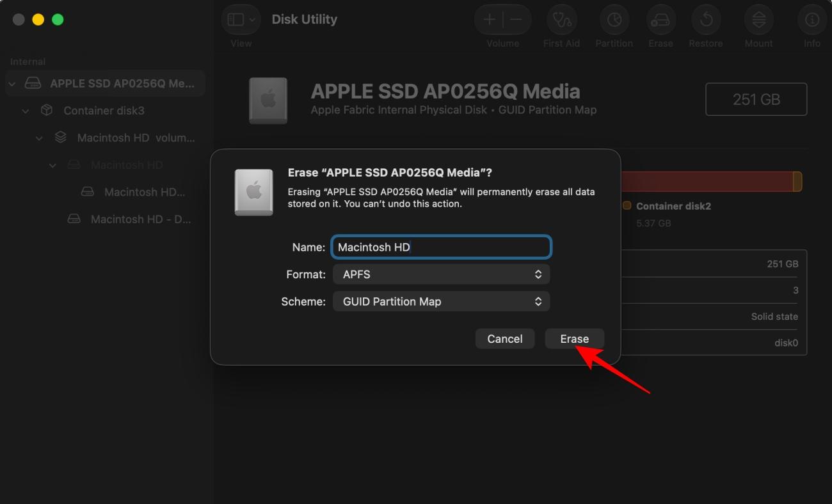Collapse the dimmed Macintosh HD chevron

[x=52, y=165]
